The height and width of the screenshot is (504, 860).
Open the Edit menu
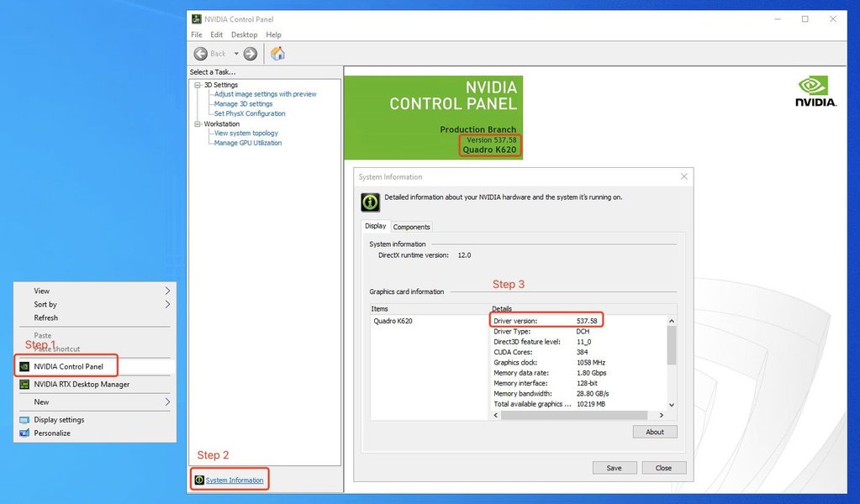217,34
